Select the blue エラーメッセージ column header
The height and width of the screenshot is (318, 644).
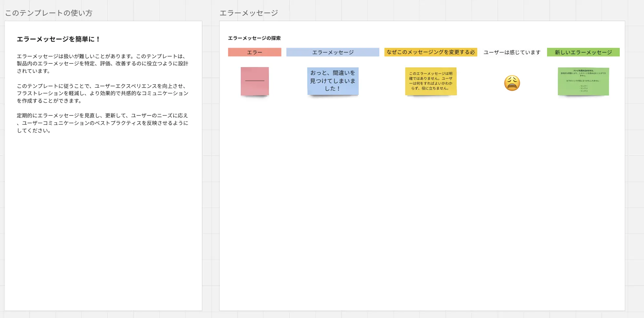coord(332,52)
